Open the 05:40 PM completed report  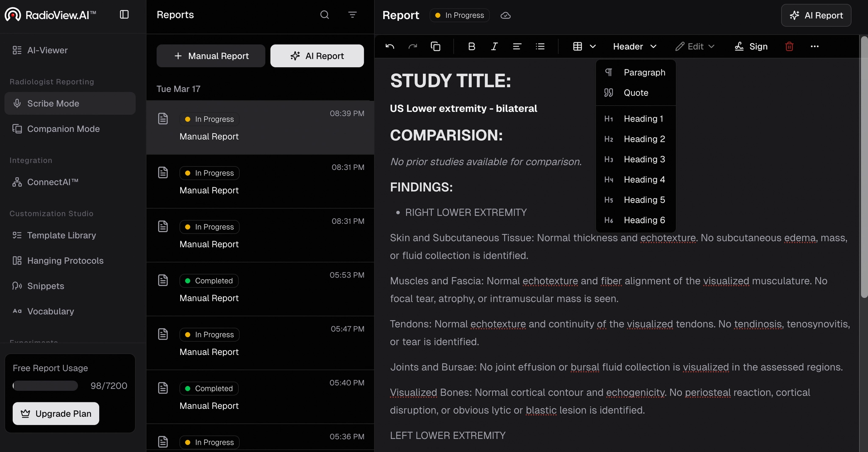click(260, 397)
